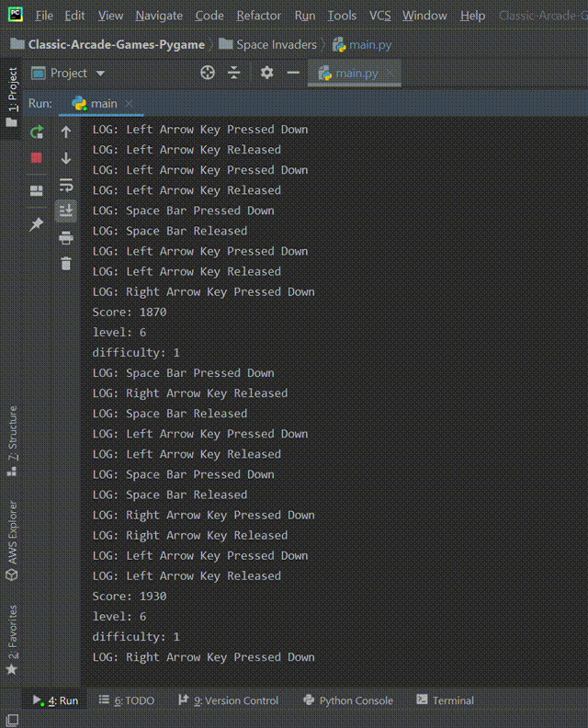Click the PyCharm logo icon
The width and height of the screenshot is (588, 728).
click(16, 15)
